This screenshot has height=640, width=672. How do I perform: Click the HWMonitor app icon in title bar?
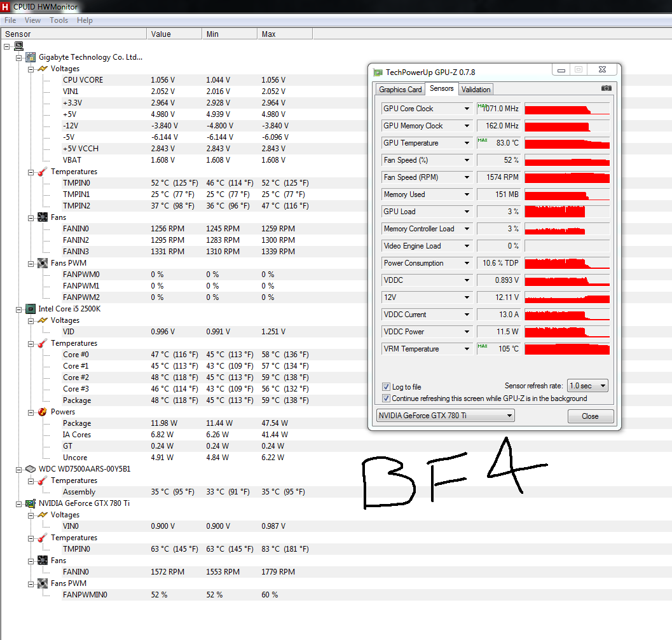pos(5,7)
